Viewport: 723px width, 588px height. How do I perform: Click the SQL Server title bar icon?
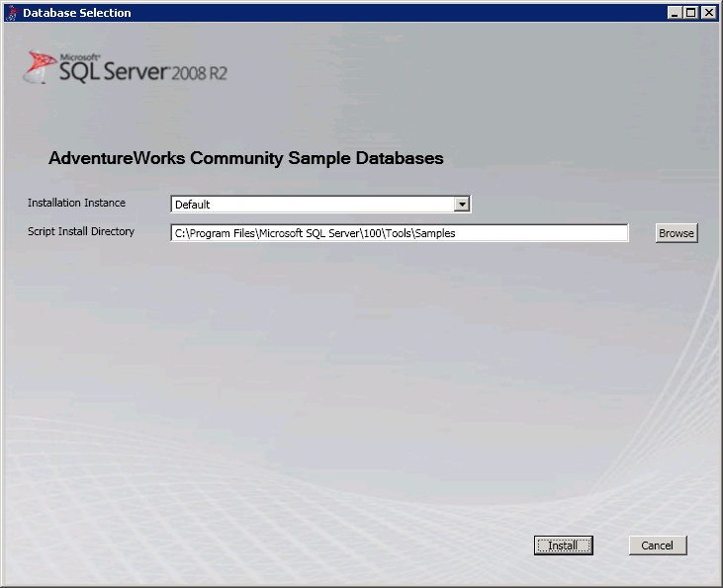13,13
